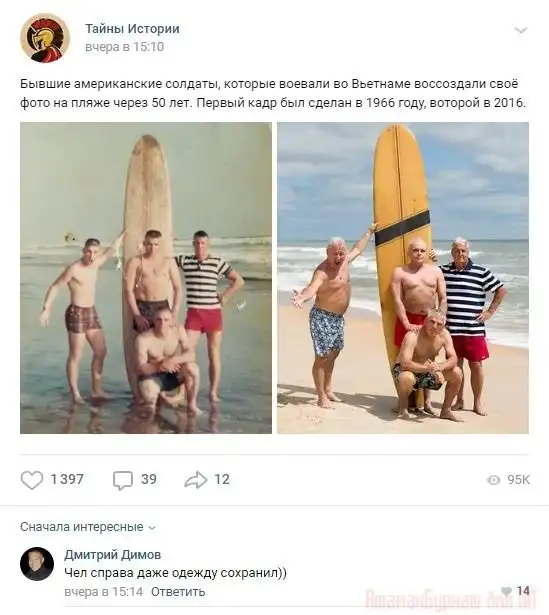
Task: Open Сначала интересные sorting dropdown
Action: click(x=88, y=527)
